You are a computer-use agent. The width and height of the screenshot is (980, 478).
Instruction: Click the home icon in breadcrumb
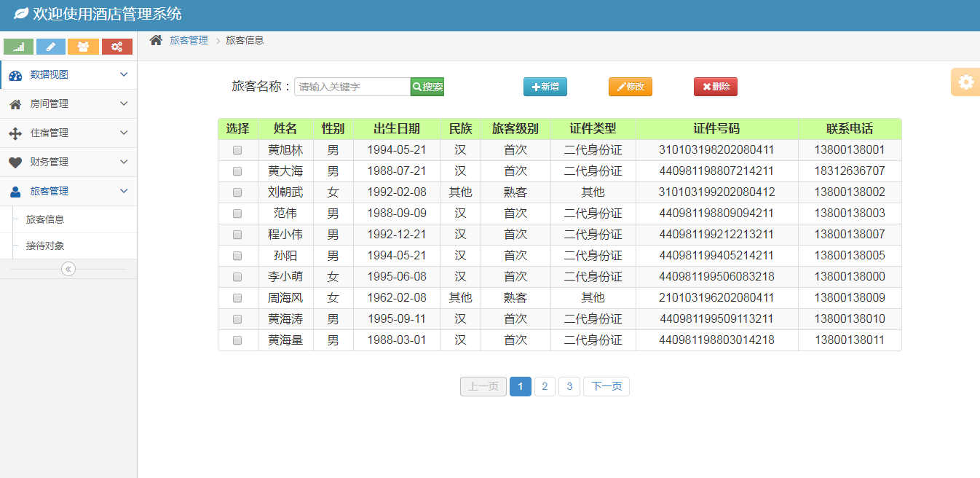click(x=156, y=40)
